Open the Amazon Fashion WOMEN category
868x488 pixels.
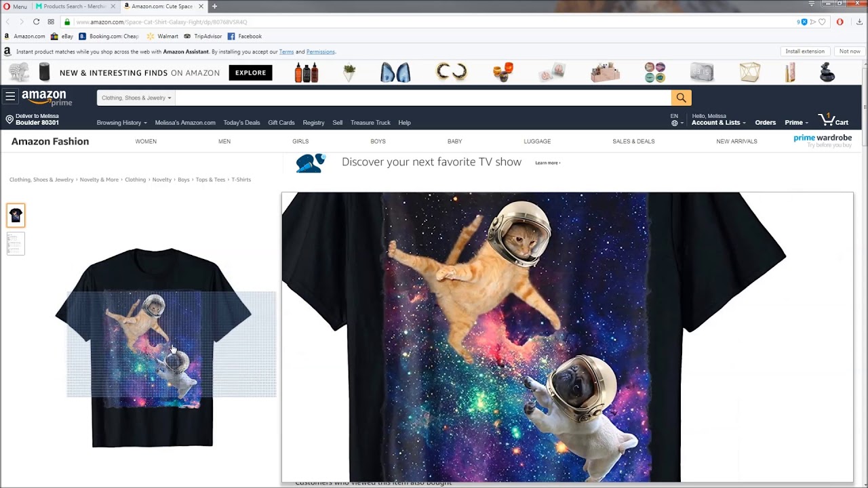(x=146, y=142)
